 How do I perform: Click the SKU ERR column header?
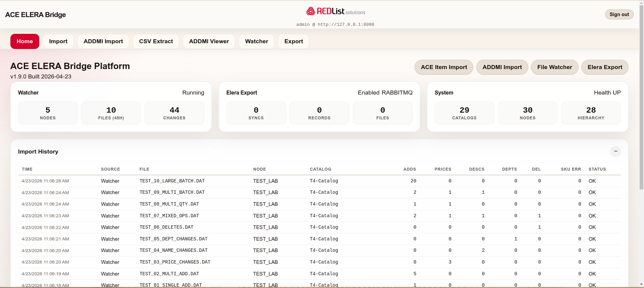click(571, 169)
